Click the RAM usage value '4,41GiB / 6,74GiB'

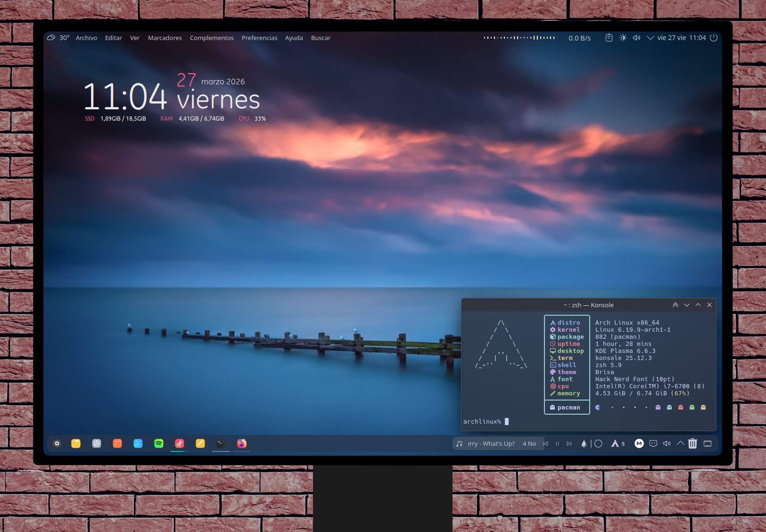pos(201,119)
